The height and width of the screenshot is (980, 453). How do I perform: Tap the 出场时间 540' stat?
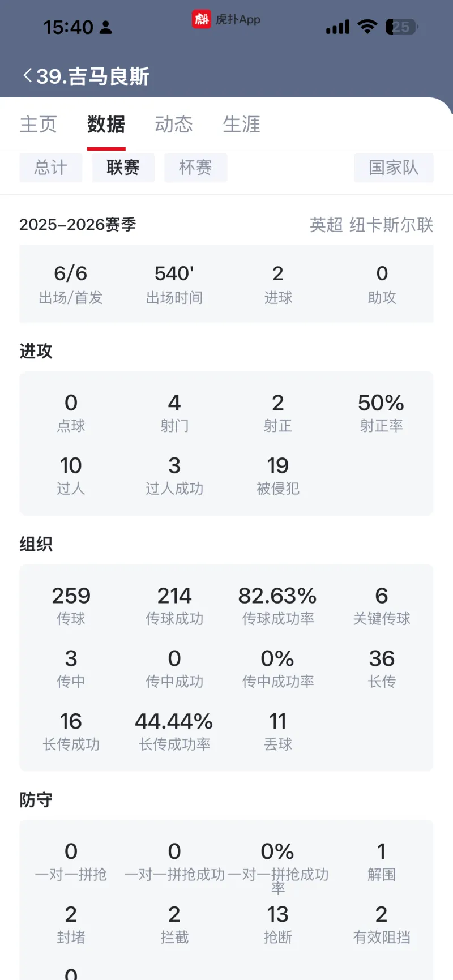(174, 284)
